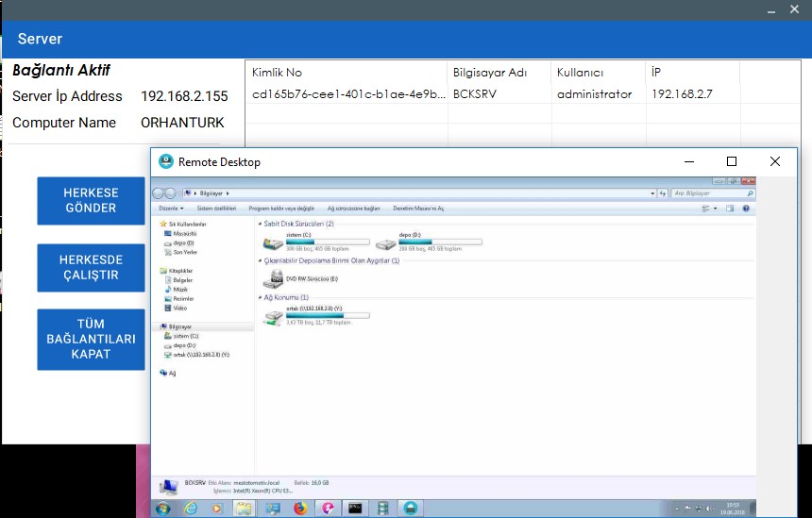Click the Firefox icon in remote taskbar
The height and width of the screenshot is (518, 812).
pyautogui.click(x=301, y=509)
